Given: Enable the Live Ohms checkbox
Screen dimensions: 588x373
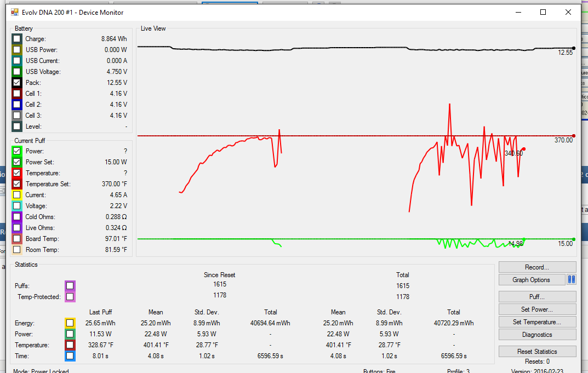Looking at the screenshot, I should click(x=17, y=227).
